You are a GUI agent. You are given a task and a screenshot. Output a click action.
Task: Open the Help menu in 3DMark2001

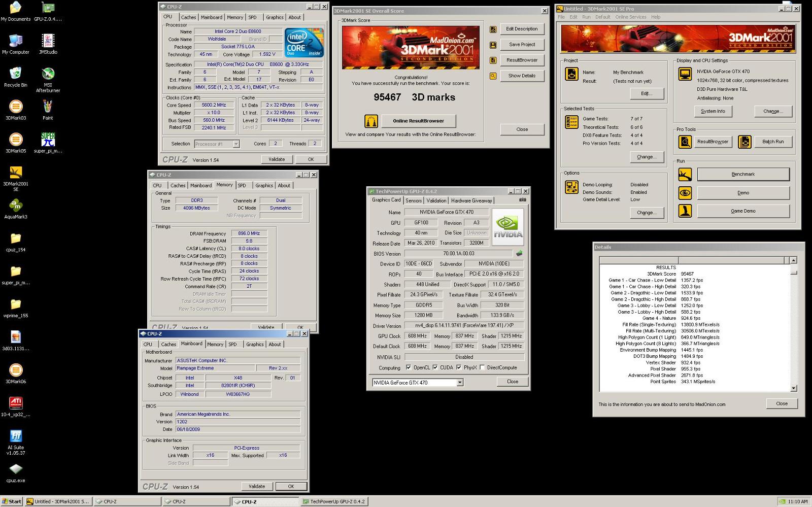[x=656, y=17]
